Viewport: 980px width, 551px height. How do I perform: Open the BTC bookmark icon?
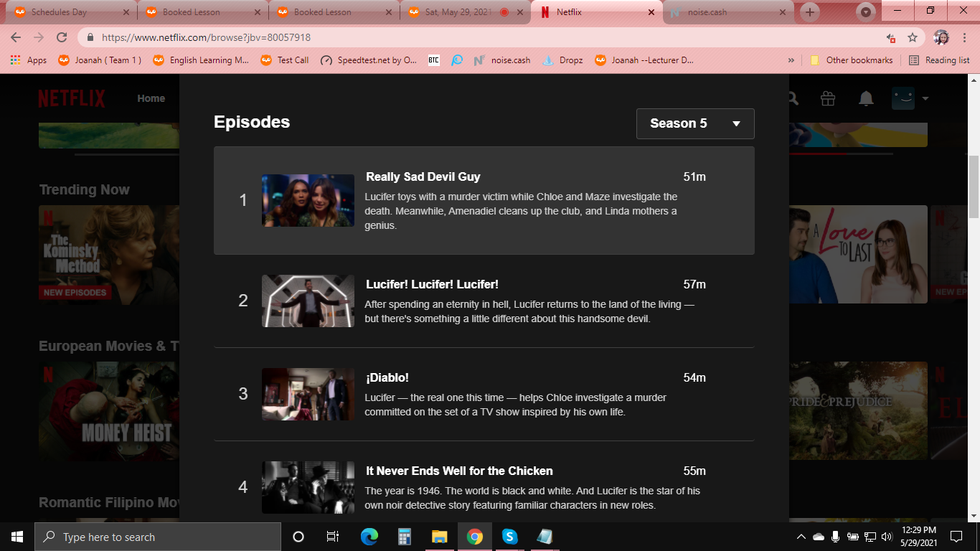pyautogui.click(x=434, y=60)
